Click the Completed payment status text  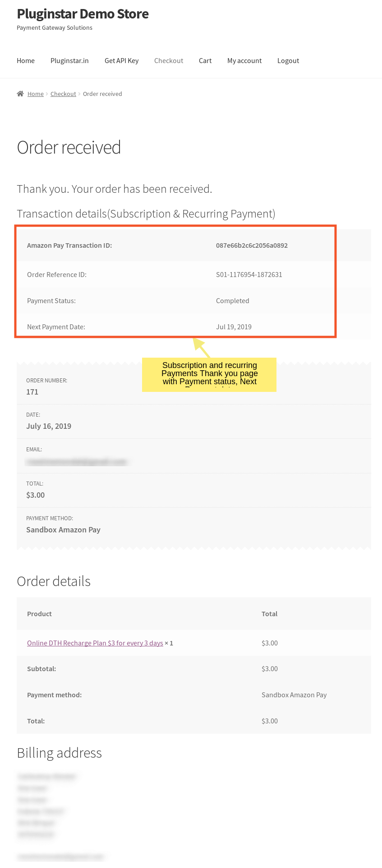pos(232,301)
